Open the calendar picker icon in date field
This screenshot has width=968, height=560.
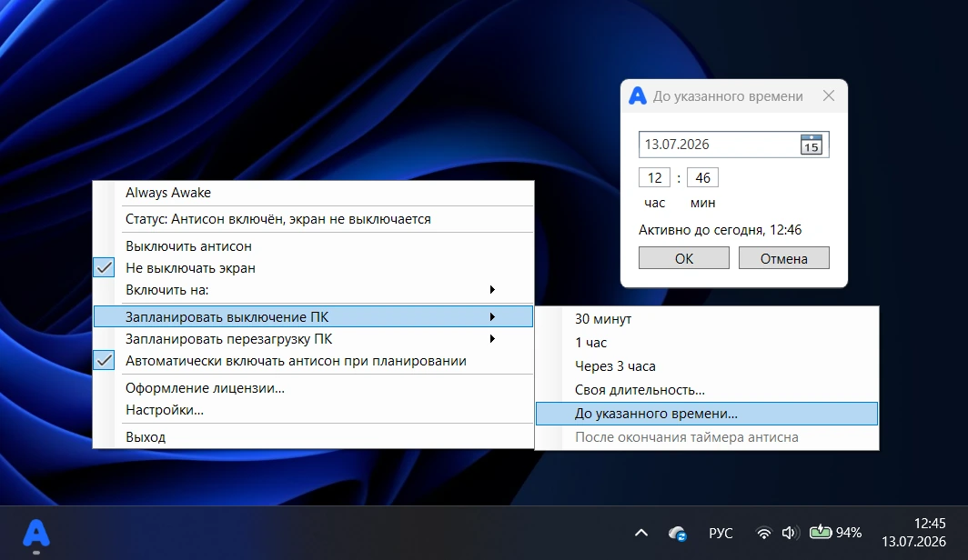811,145
